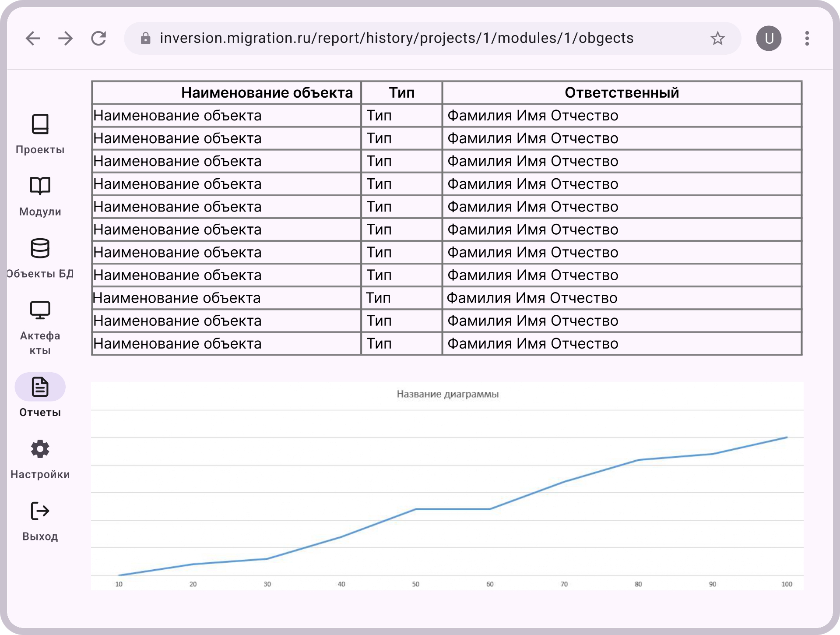
Task: Click the Наименование объекта column header
Action: [267, 93]
